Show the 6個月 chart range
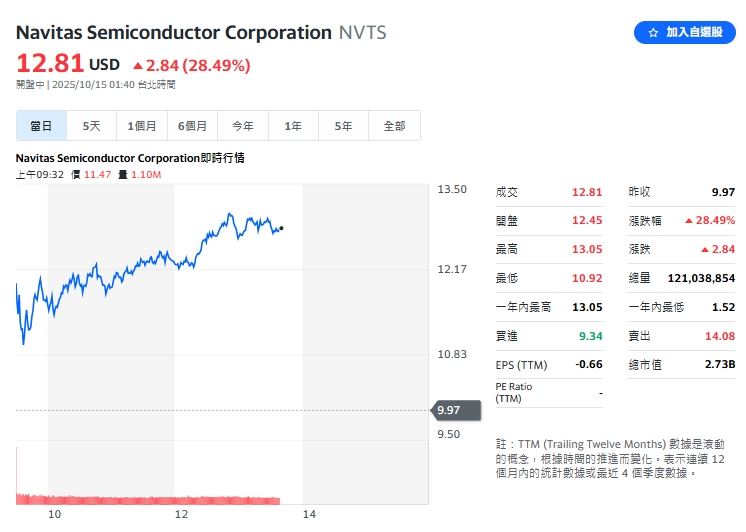Screen dimensions: 746x532 click(x=193, y=126)
